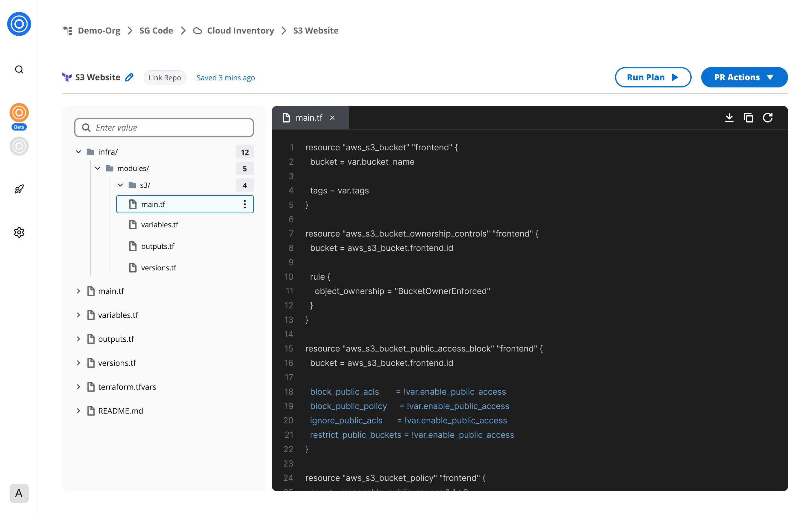This screenshot has width=812, height=515.
Task: Click the Run Plan button
Action: [652, 77]
